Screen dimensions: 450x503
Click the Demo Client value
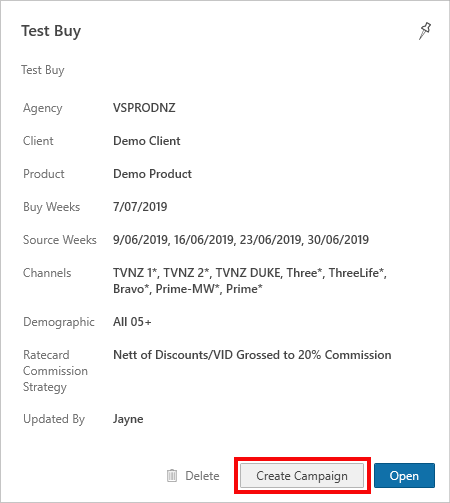point(147,141)
